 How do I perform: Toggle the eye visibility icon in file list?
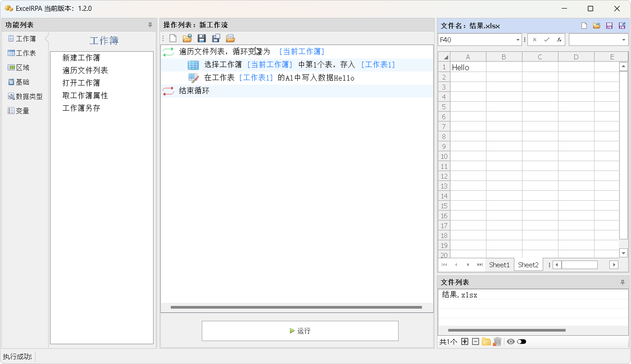click(x=510, y=342)
